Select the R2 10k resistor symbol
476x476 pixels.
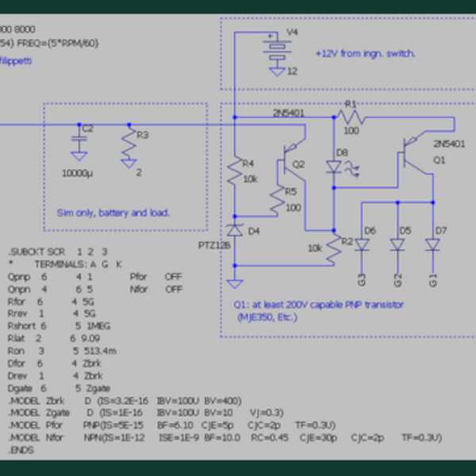pyautogui.click(x=334, y=248)
